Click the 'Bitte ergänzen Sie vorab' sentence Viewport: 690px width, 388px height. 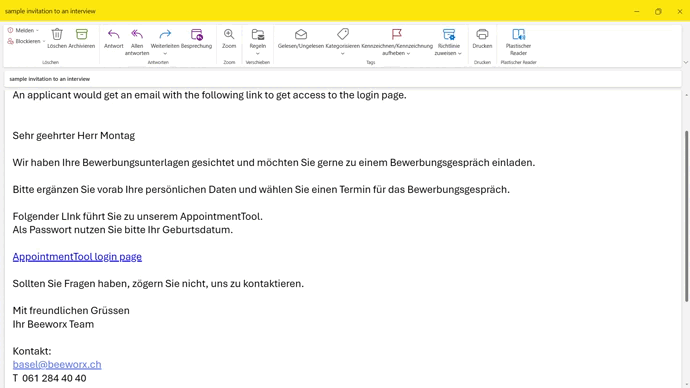261,190
